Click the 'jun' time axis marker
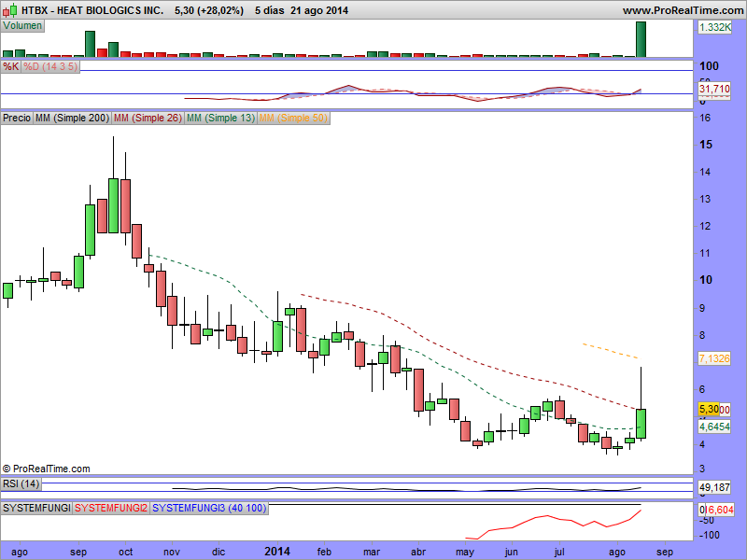Screen dimensions: 747x560 click(x=511, y=552)
